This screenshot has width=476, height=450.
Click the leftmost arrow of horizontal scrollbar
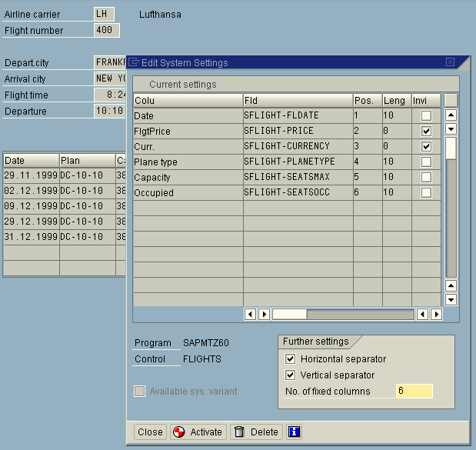tap(250, 314)
